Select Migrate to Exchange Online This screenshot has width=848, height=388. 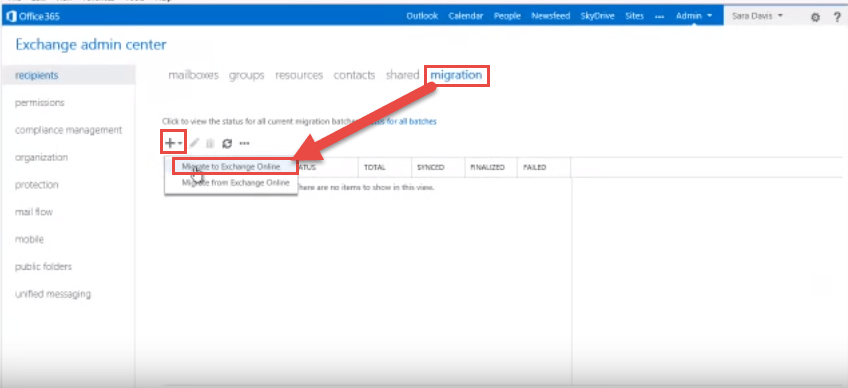[x=231, y=167]
